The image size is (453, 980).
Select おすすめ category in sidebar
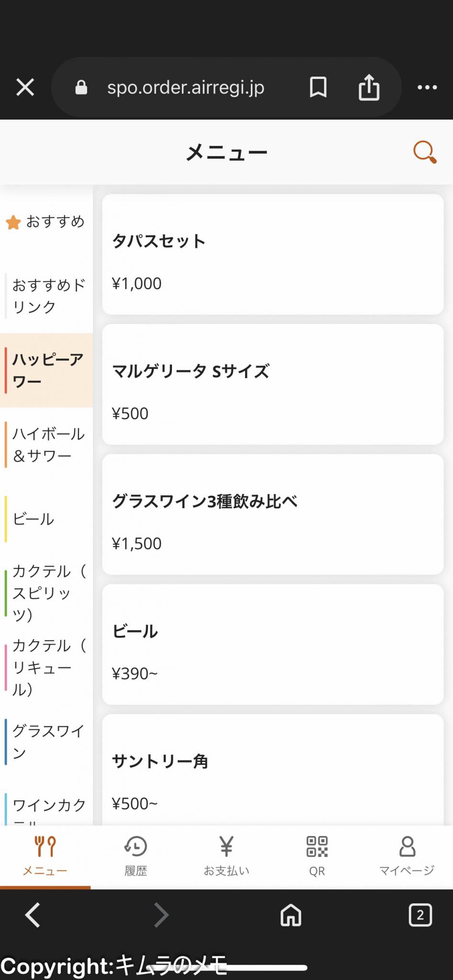(x=46, y=222)
